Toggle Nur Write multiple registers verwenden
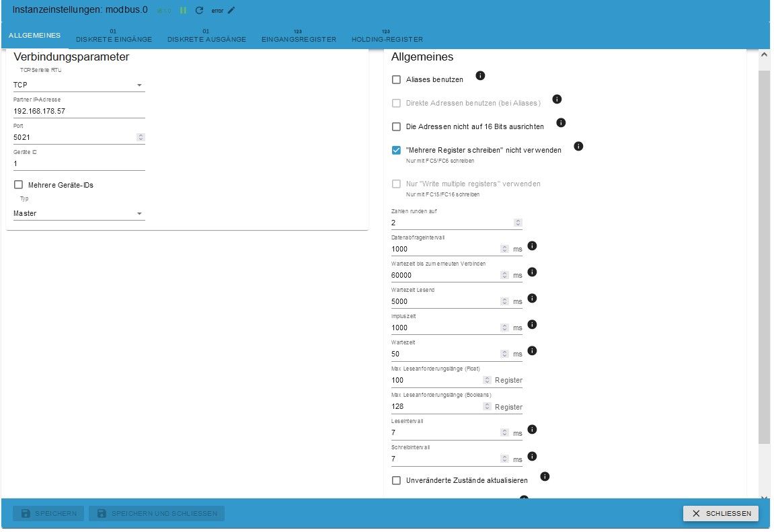The height and width of the screenshot is (532, 774). click(x=396, y=184)
